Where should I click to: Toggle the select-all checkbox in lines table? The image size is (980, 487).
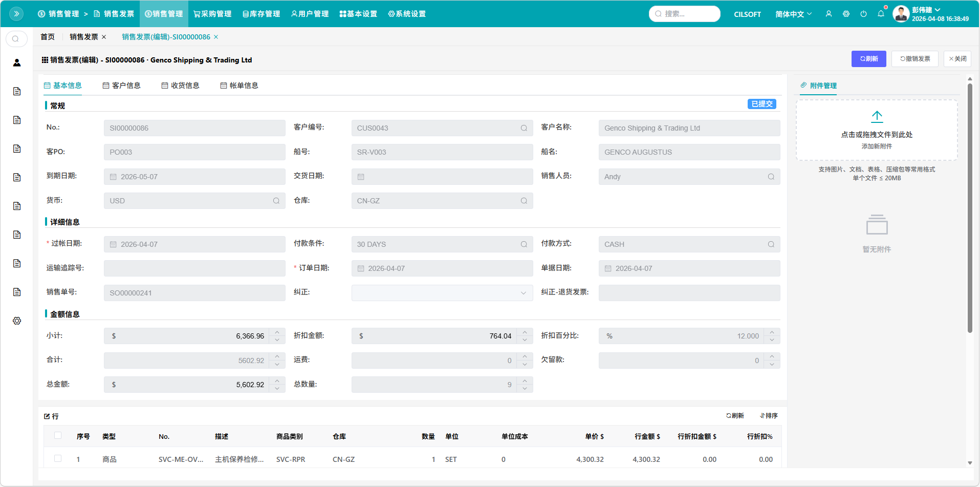[58, 436]
